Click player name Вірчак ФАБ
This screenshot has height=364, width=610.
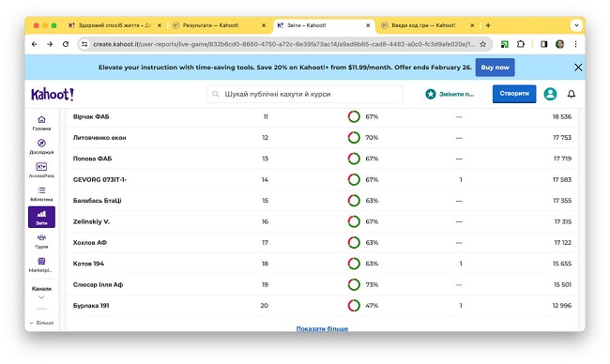pyautogui.click(x=91, y=116)
